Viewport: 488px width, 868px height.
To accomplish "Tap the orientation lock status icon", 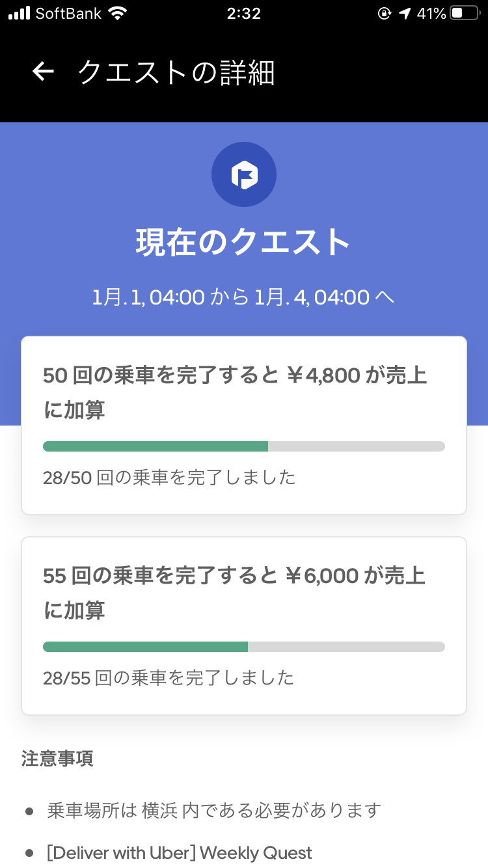I will click(385, 14).
